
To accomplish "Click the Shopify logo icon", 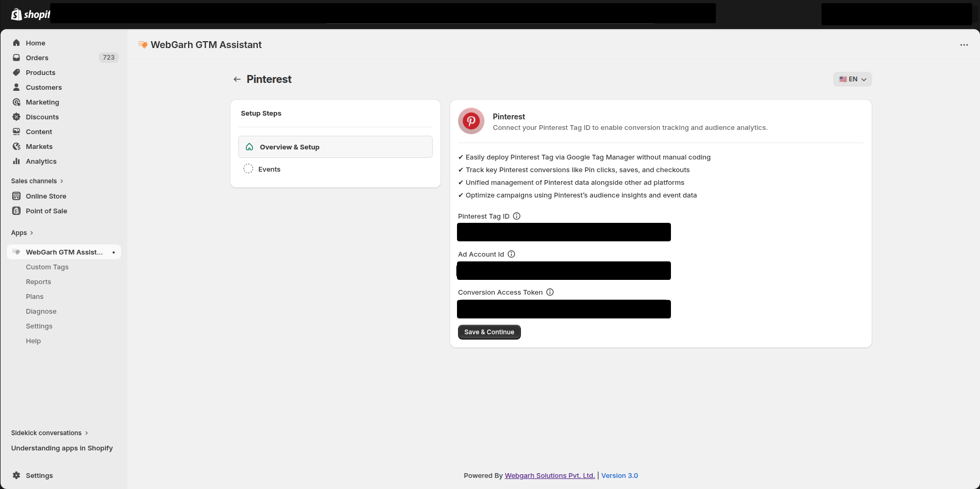I will [16, 14].
